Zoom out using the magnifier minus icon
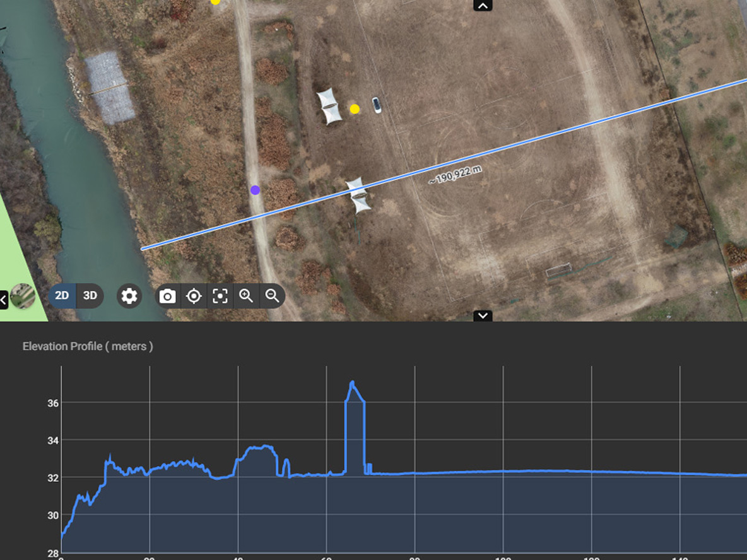The width and height of the screenshot is (747, 560). pyautogui.click(x=272, y=296)
